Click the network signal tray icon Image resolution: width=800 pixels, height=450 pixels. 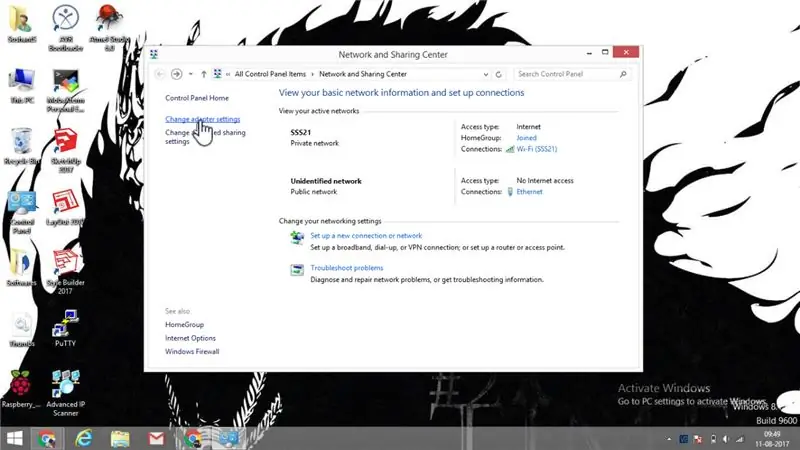[739, 439]
